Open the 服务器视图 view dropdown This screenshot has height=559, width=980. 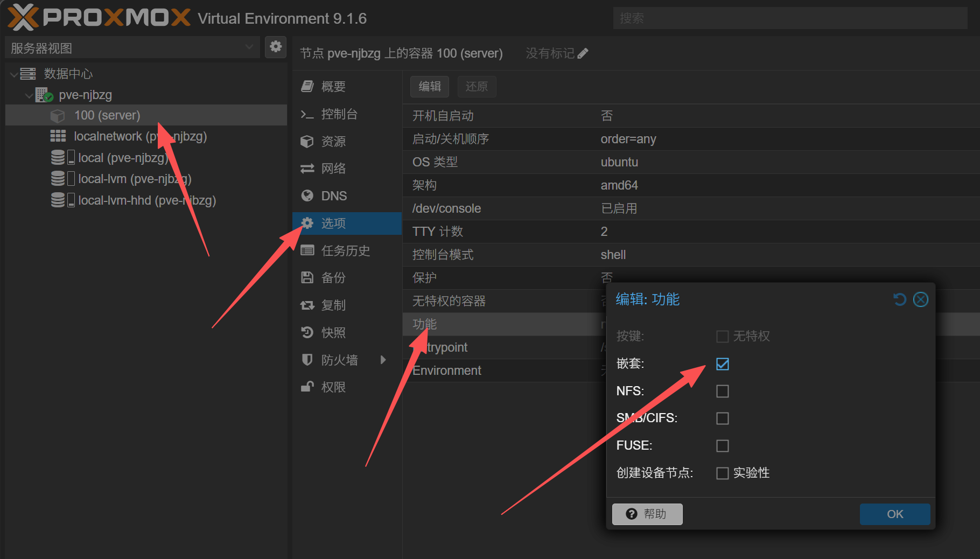[x=249, y=47]
